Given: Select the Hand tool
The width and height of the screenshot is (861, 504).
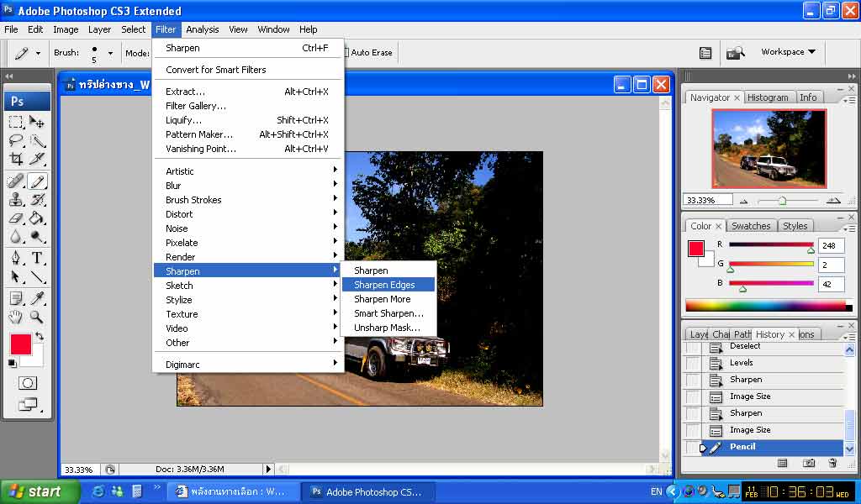Looking at the screenshot, I should (16, 317).
